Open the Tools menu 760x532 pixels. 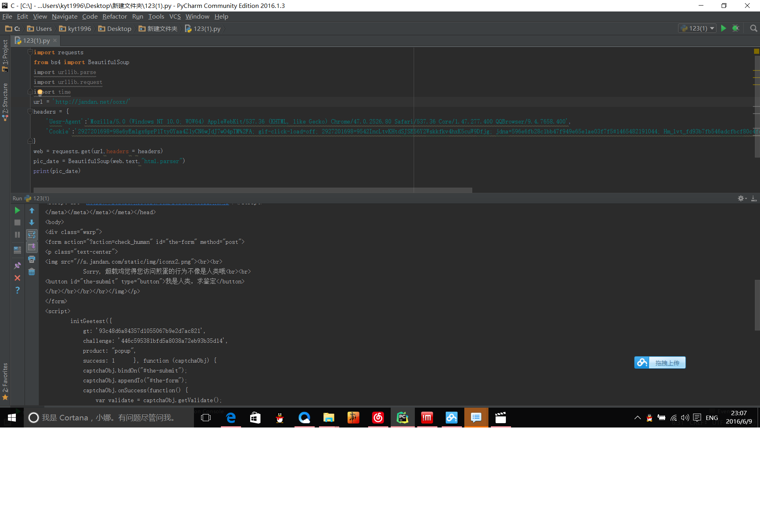tap(156, 17)
